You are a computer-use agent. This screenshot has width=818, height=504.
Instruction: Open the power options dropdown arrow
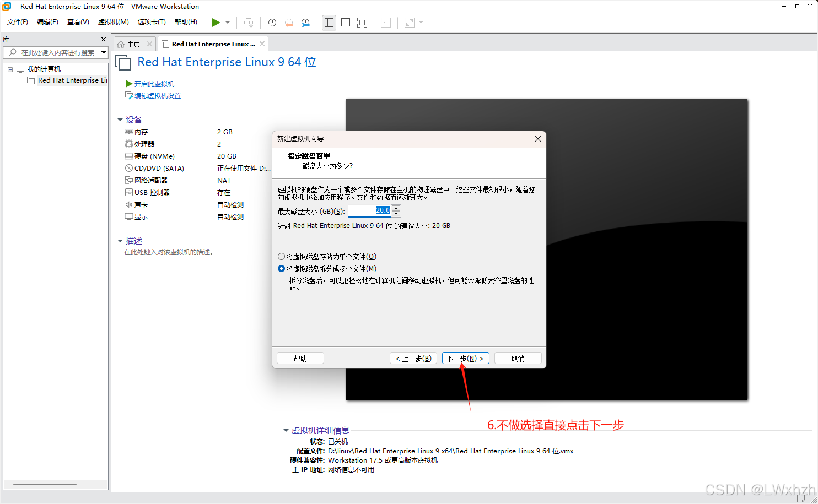click(x=228, y=23)
